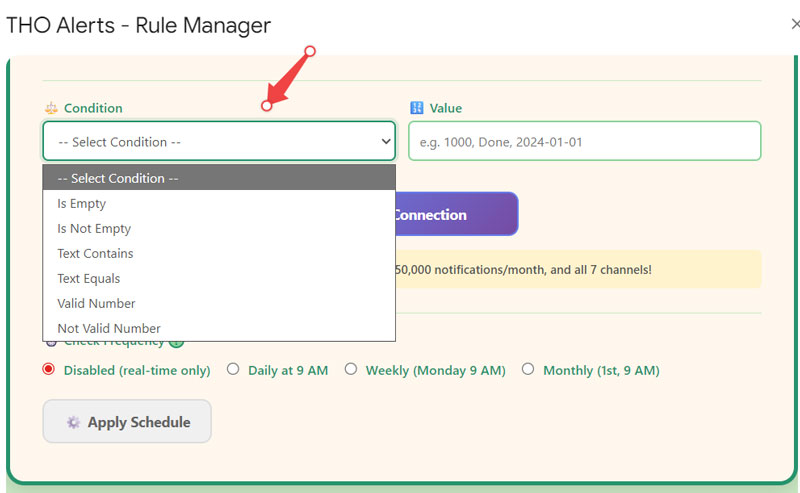800x493 pixels.
Task: Click the 'Condition' field label
Action: (93, 108)
